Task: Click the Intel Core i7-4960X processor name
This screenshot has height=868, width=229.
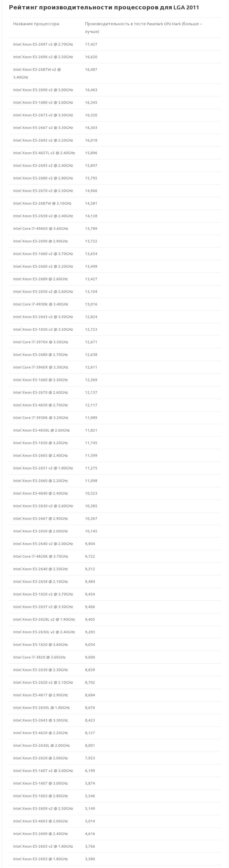Action: 40,229
